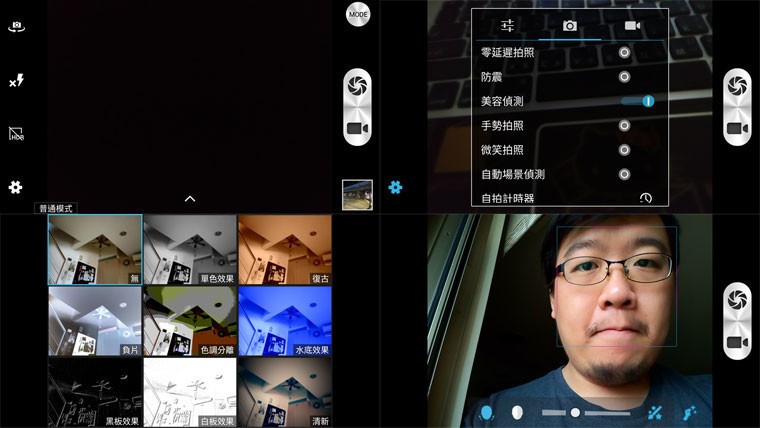Image resolution: width=760 pixels, height=428 pixels.
Task: Toggle the flash off icon
Action: [x=16, y=80]
